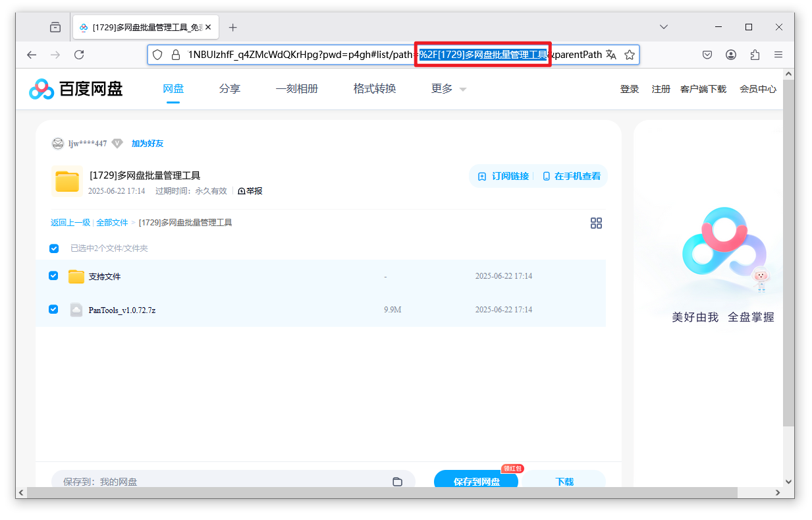812x520 pixels.
Task: Click the horizontal scrollbar right arrow
Action: pos(778,492)
